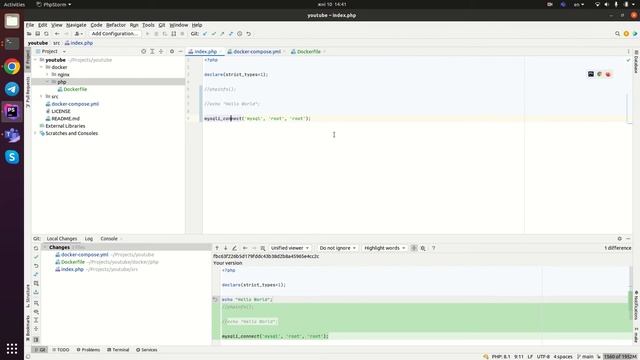The width and height of the screenshot is (640, 360).
Task: Go to next difference arrow
Action: coord(225,248)
